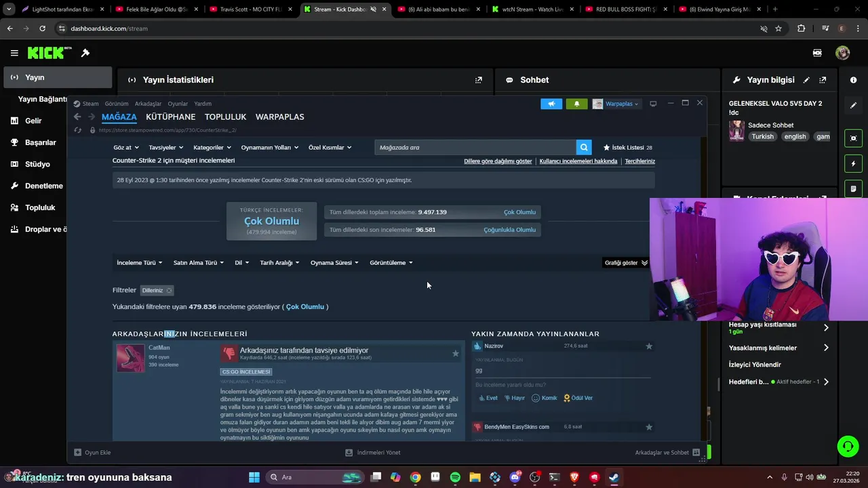Click the document icon in right rail
The width and height of the screenshot is (868, 488).
pyautogui.click(x=853, y=188)
